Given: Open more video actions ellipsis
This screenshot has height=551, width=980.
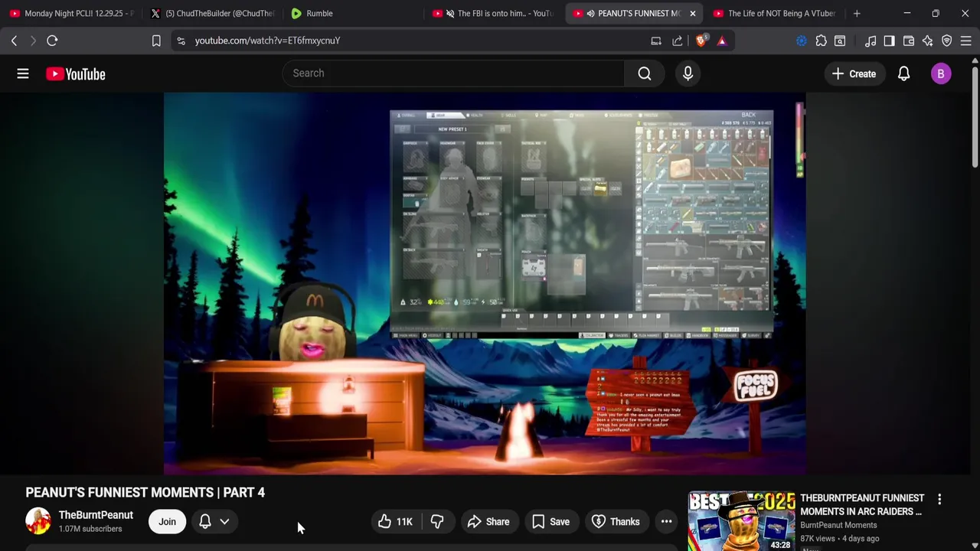Looking at the screenshot, I should pos(667,522).
